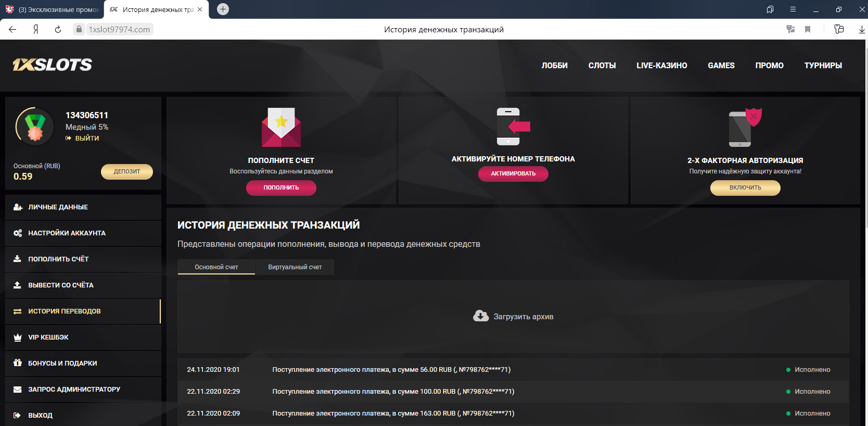Click the personal data user icon
The image size is (868, 426).
click(18, 207)
